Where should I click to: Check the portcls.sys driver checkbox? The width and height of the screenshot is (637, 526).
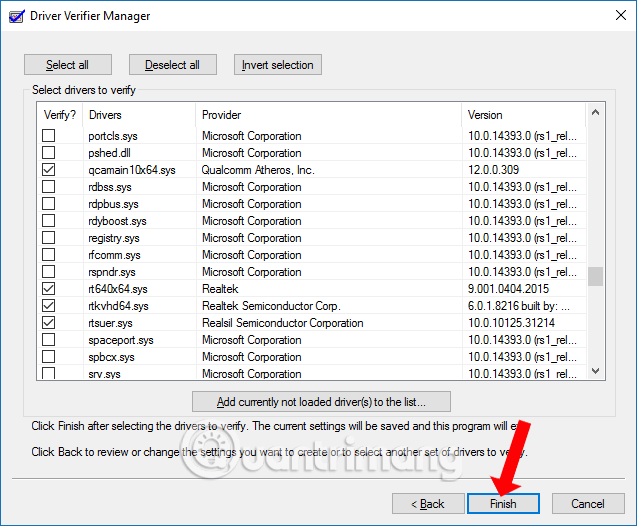click(x=48, y=136)
